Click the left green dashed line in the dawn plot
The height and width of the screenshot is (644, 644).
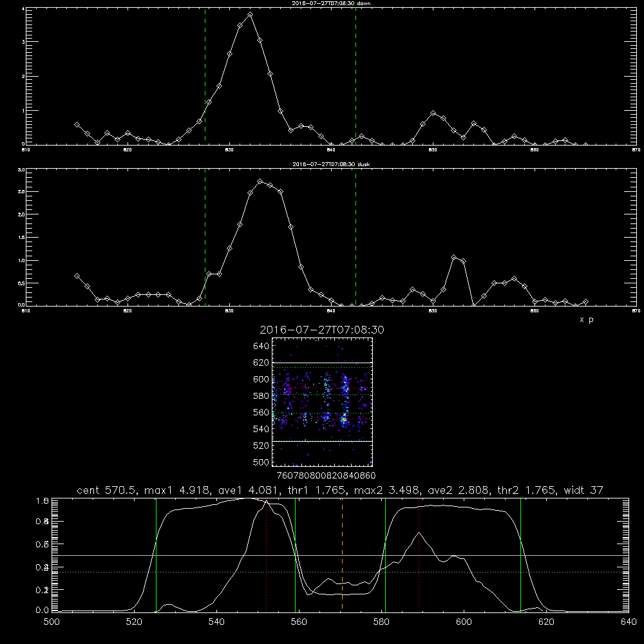pyautogui.click(x=205, y=76)
